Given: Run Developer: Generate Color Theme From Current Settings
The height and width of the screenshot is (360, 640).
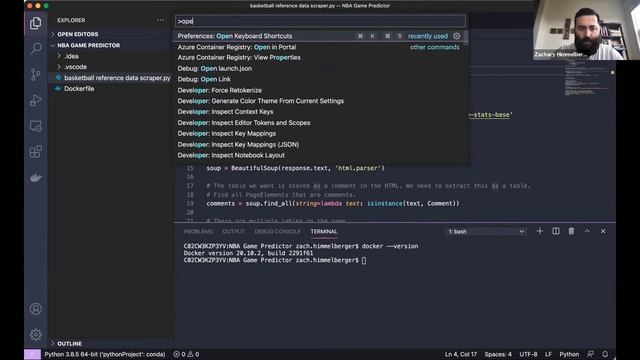Looking at the screenshot, I should (320, 101).
